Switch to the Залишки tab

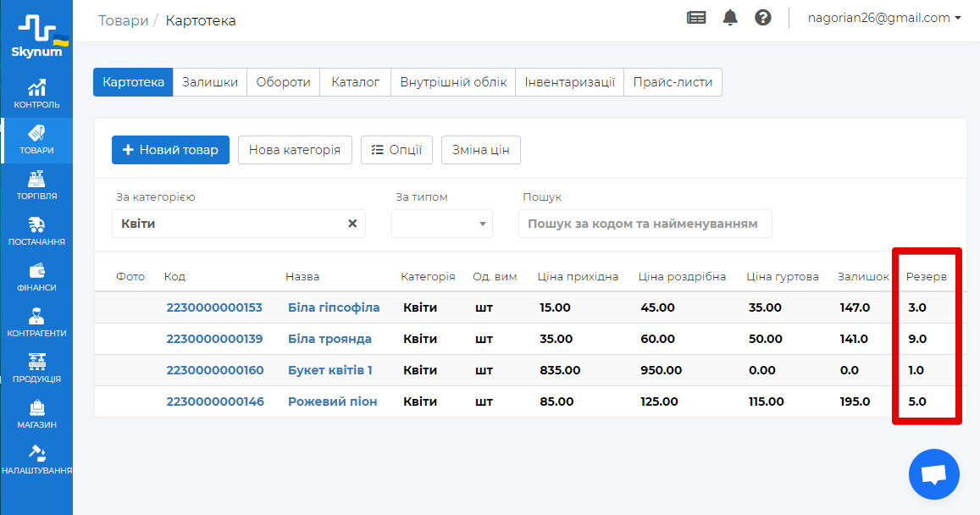(210, 82)
